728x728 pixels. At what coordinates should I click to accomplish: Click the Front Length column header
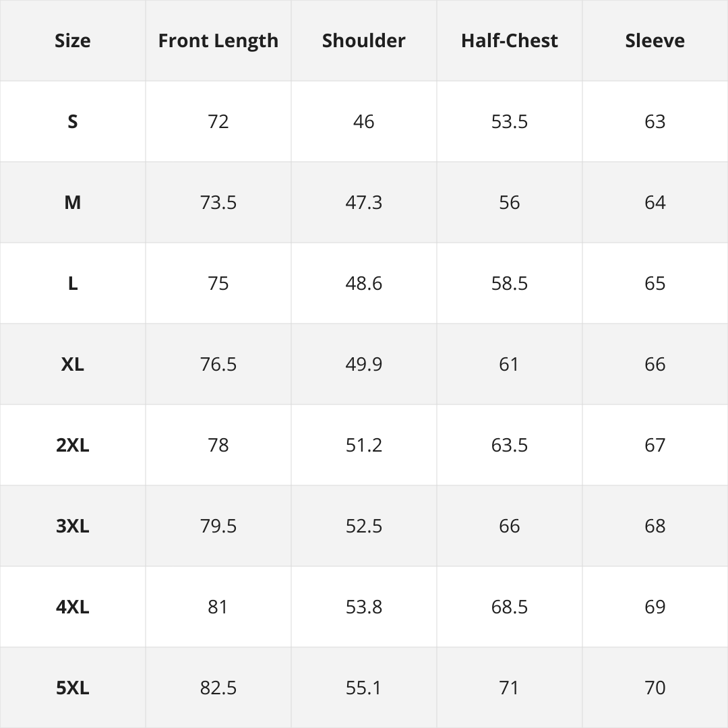[218, 40]
